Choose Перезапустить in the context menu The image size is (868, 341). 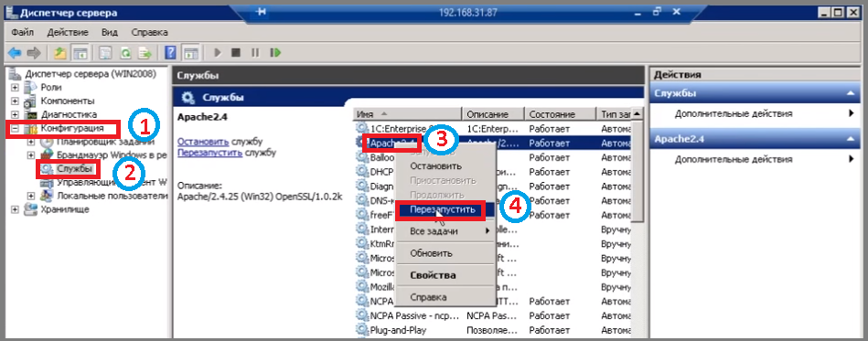440,210
